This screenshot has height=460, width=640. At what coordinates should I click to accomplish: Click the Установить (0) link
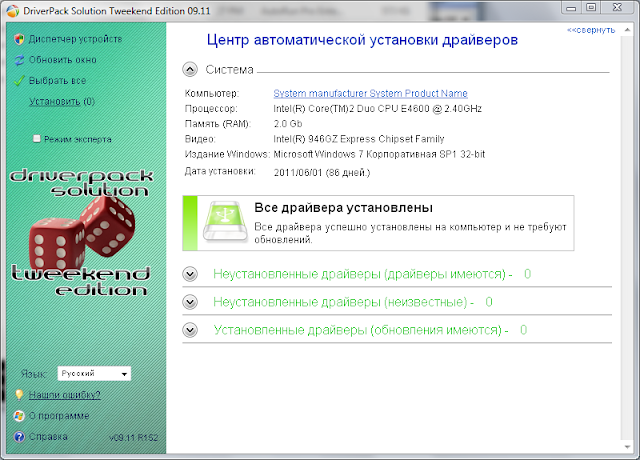tap(62, 102)
